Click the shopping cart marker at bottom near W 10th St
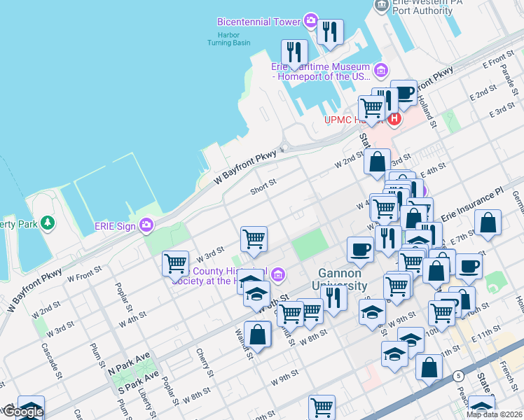Image resolution: width=524 pixels, height=420 pixels. tap(322, 407)
